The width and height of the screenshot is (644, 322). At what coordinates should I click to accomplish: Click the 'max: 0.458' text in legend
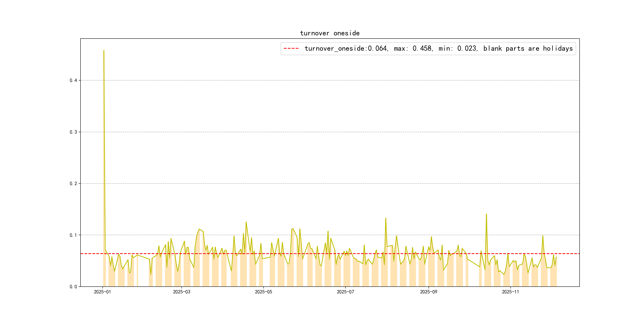pos(413,48)
